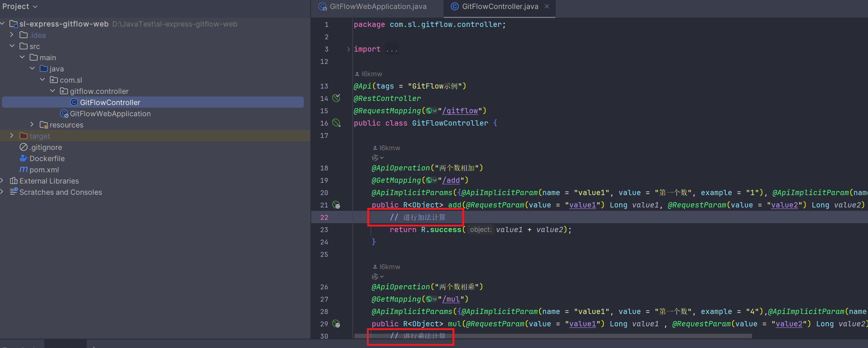Collapse the src folder arrow
Image resolution: width=868 pixels, height=348 pixels.
coord(12,46)
